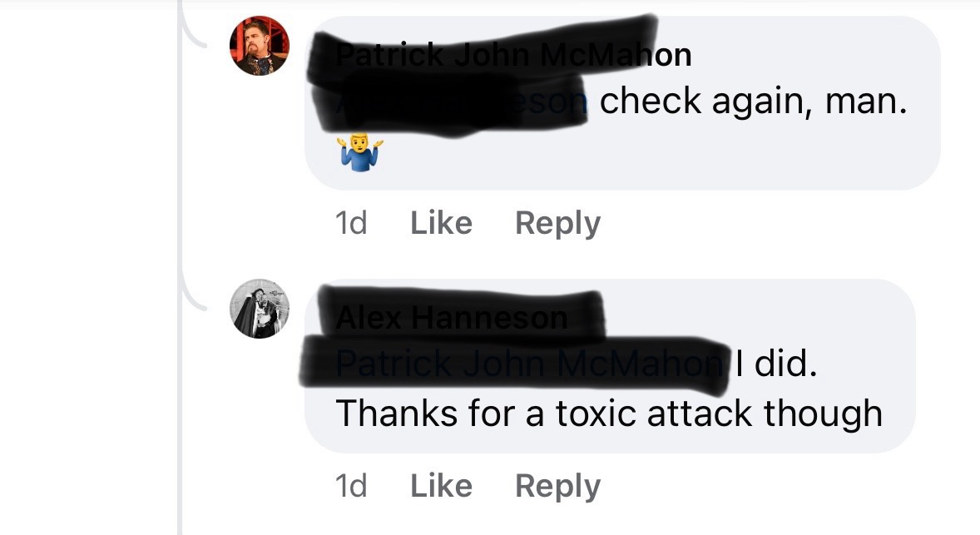Click the 'I did.' text in the second comment

point(776,364)
